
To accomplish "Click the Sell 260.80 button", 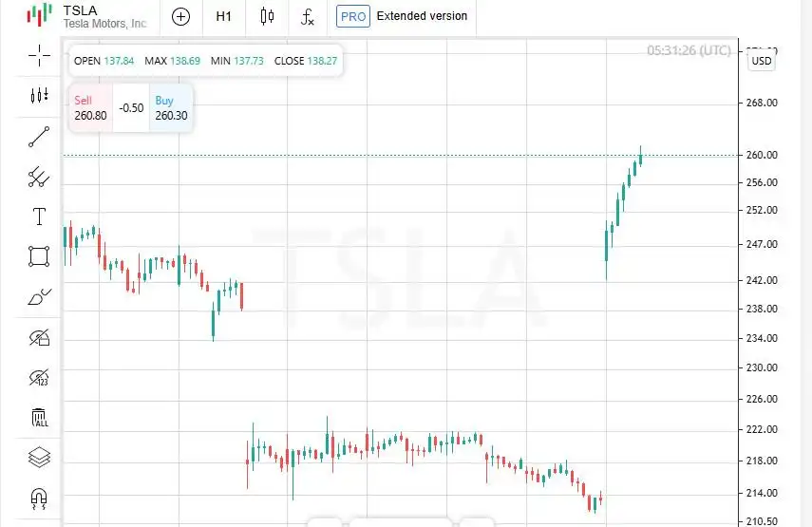I will coord(90,108).
